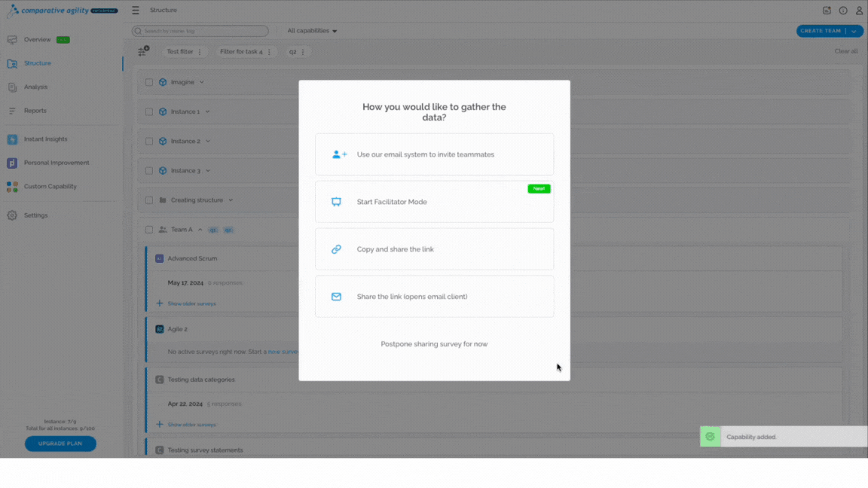Choose Use our email system to invite teammates

click(x=434, y=154)
